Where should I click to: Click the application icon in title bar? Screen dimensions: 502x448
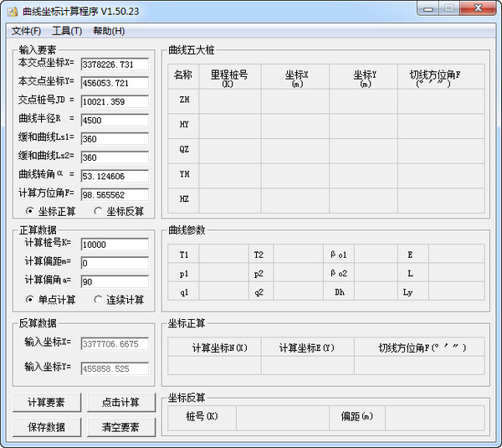[x=12, y=11]
